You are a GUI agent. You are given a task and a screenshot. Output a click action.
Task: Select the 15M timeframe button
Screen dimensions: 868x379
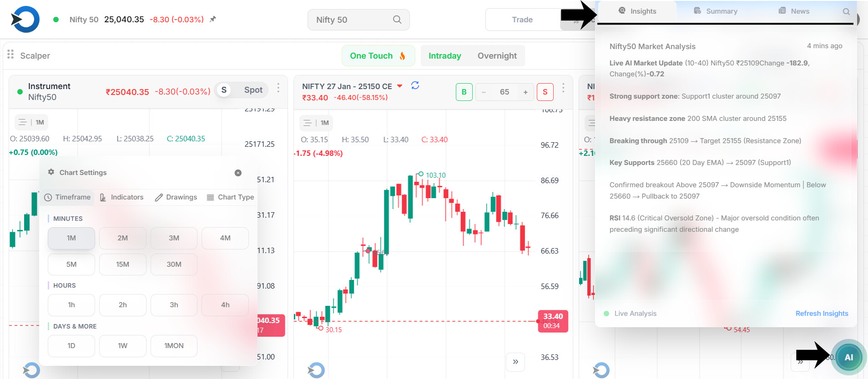point(123,264)
